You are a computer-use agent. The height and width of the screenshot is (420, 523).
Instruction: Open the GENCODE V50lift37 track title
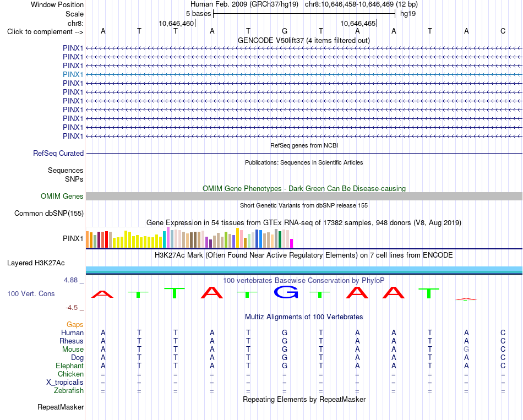pos(303,40)
